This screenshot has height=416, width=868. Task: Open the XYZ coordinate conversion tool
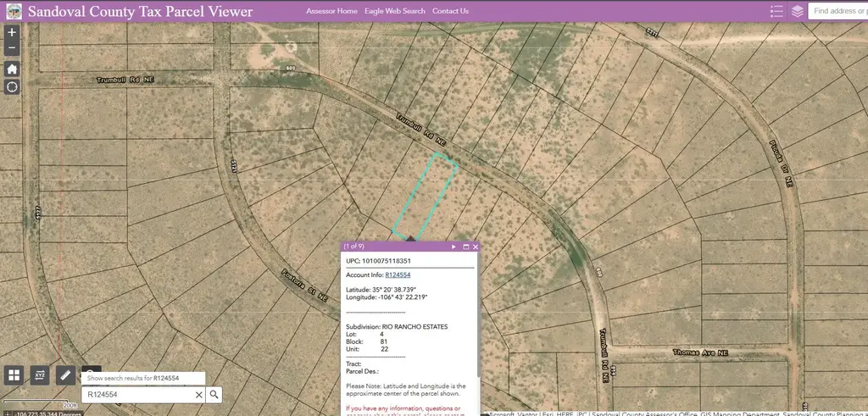click(40, 375)
